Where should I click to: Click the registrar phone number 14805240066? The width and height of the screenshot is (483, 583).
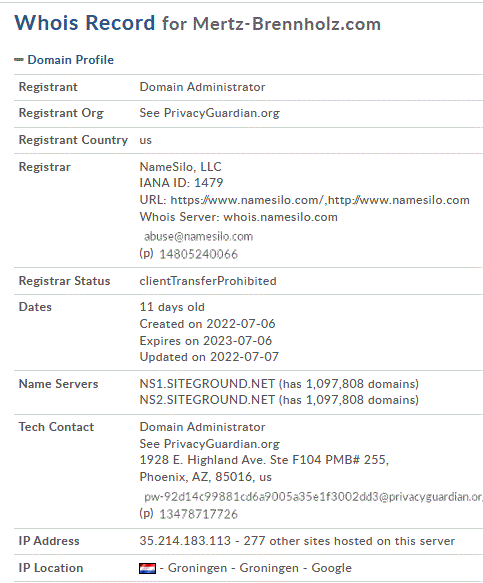coord(198,254)
